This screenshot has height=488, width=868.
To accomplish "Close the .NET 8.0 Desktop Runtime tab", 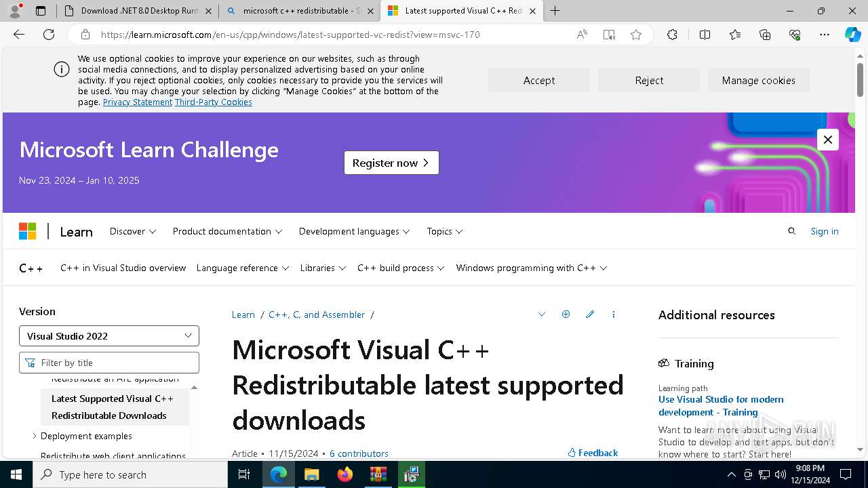I will point(208,11).
